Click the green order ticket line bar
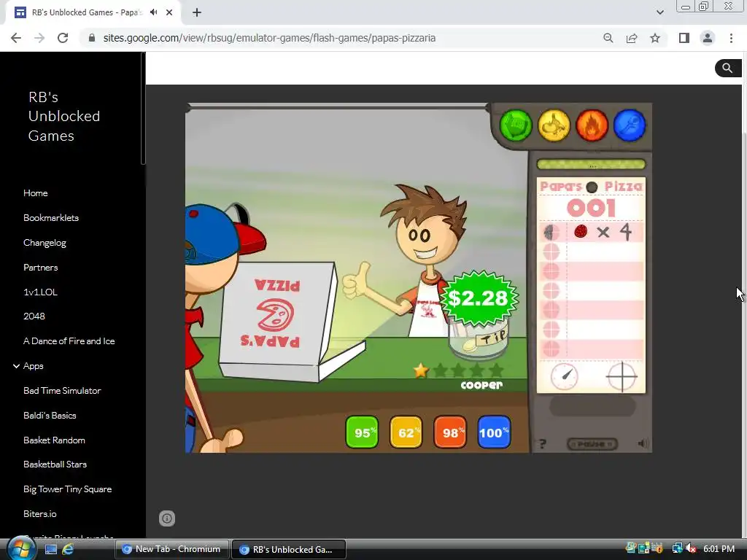This screenshot has width=747, height=560. 591,165
